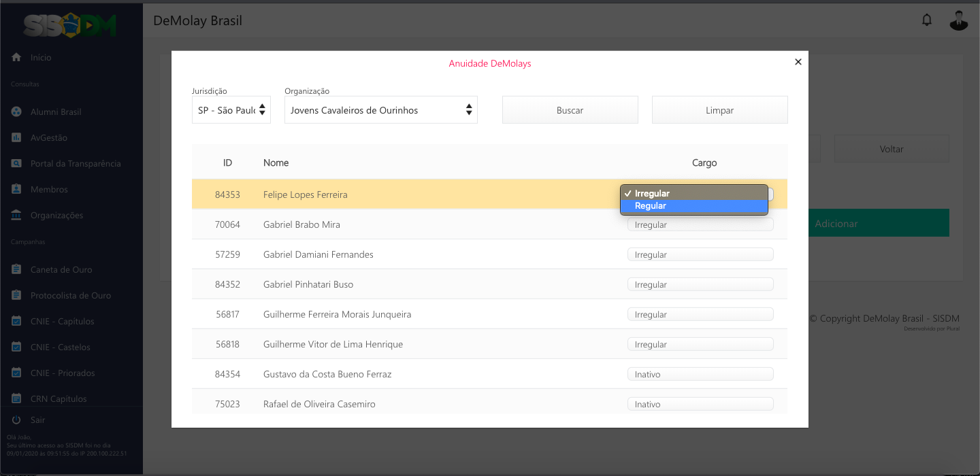Select the Regular option in dropdown
Screen dimensions: 980x476
click(693, 206)
